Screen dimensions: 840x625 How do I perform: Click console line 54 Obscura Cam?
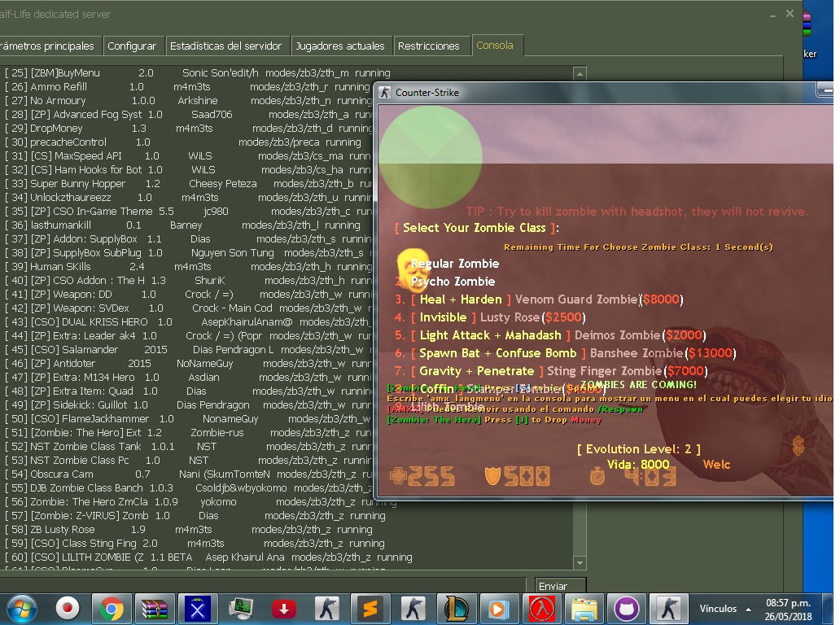point(187,474)
